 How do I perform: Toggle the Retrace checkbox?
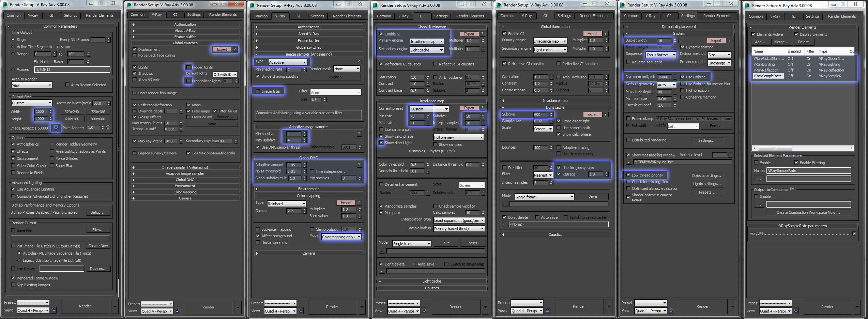pos(559,174)
